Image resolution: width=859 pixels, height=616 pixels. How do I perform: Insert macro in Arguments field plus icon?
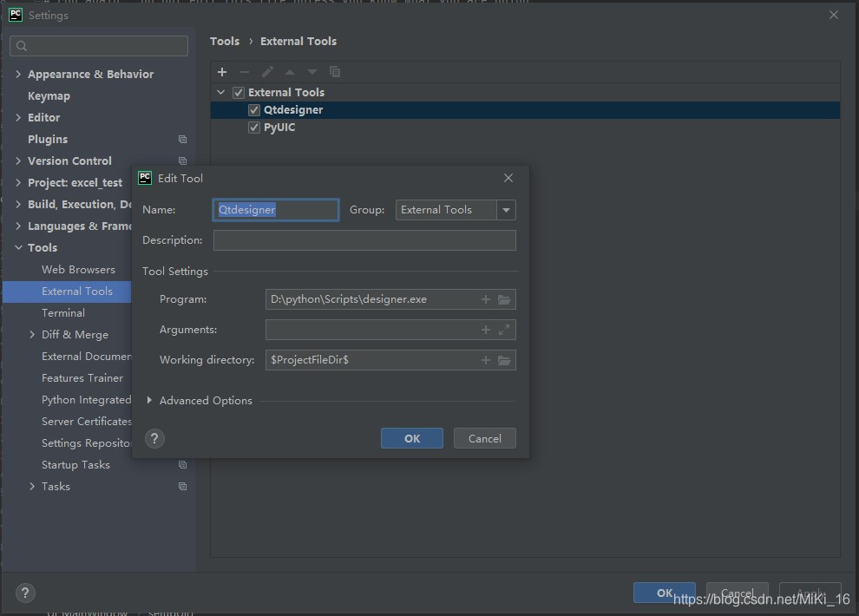click(x=485, y=330)
